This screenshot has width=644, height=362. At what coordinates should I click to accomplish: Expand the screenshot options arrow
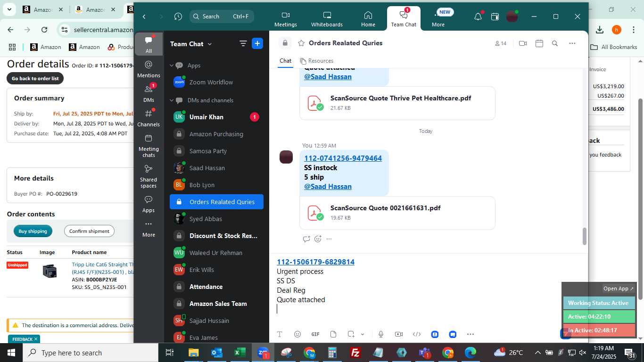click(363, 334)
